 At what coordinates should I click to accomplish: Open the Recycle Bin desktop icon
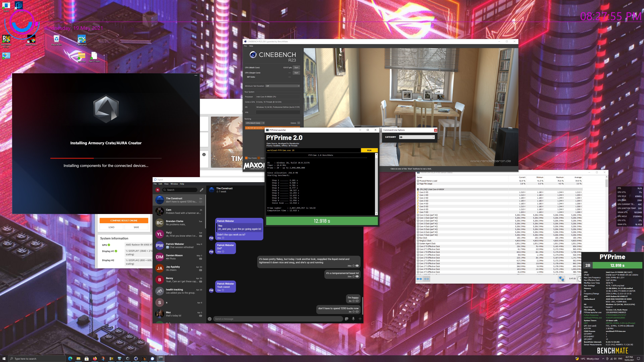coord(56,40)
